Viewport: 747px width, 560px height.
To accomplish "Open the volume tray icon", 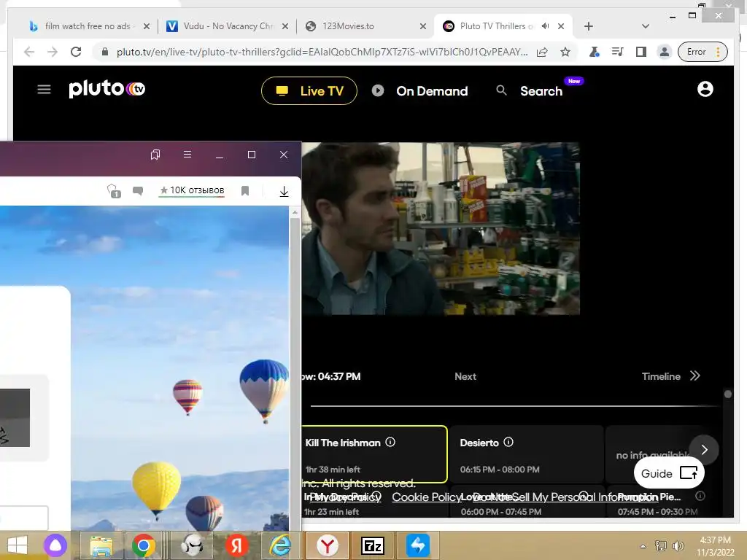I will click(678, 545).
